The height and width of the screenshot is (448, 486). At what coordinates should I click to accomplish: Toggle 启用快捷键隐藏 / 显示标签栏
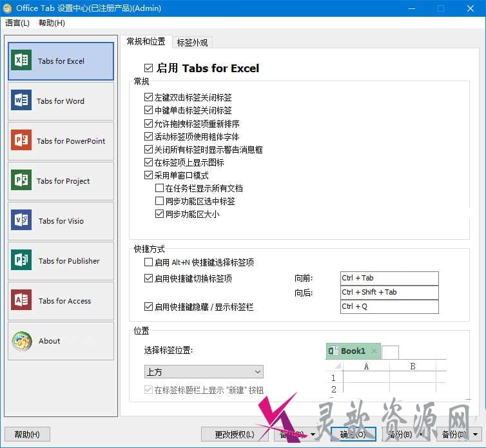point(148,307)
